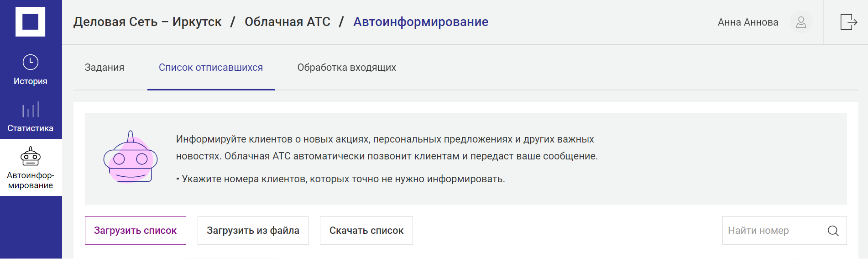Select the Автоинформирование robot icon in the sidebar
Screen dimensions: 868x259
[30, 157]
